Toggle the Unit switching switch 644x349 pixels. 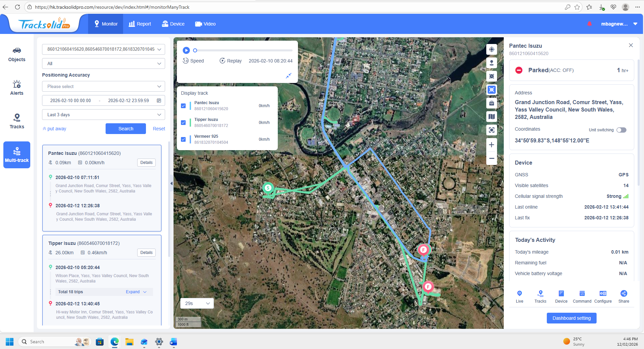coord(621,130)
